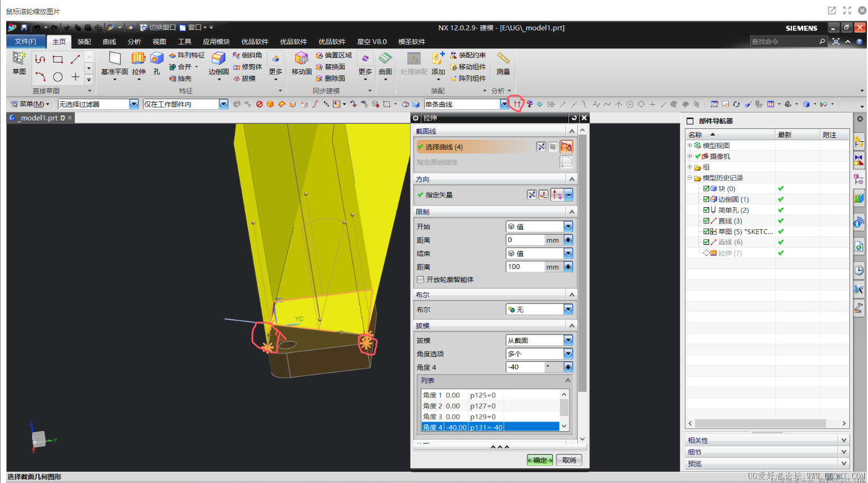Click the 删除面 delete face tool
Screen dimensions: 868x483
[330, 79]
